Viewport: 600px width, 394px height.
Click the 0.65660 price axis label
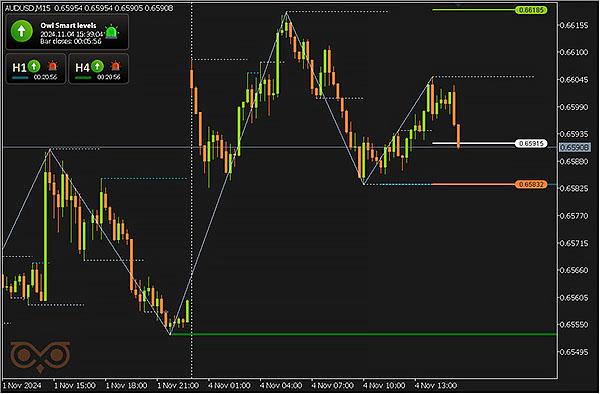574,270
